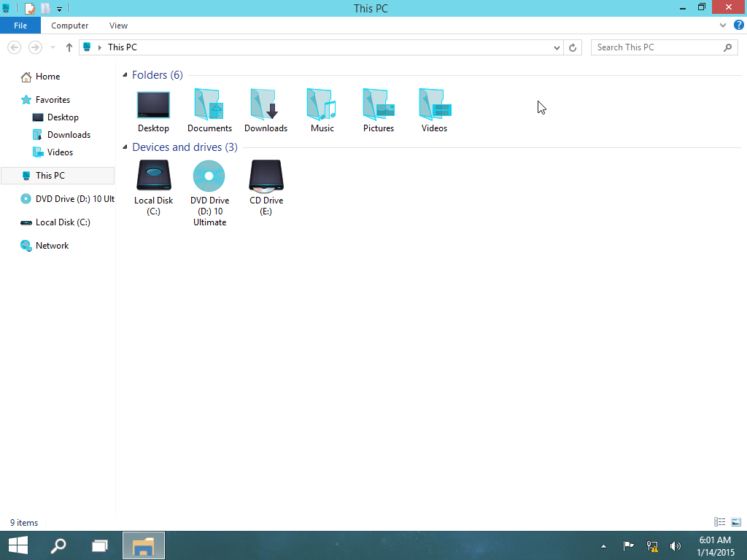This screenshot has width=747, height=560.
Task: Select the CD Drive (E:) icon
Action: 266,176
